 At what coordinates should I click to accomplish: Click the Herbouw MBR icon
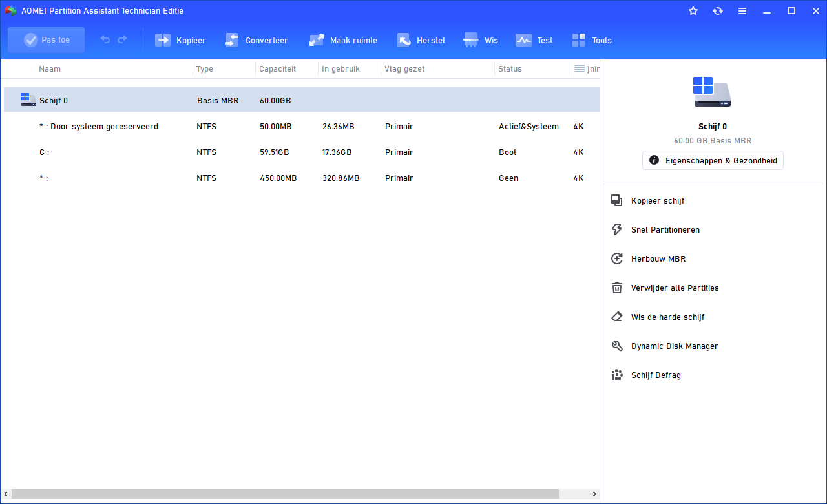pos(617,258)
